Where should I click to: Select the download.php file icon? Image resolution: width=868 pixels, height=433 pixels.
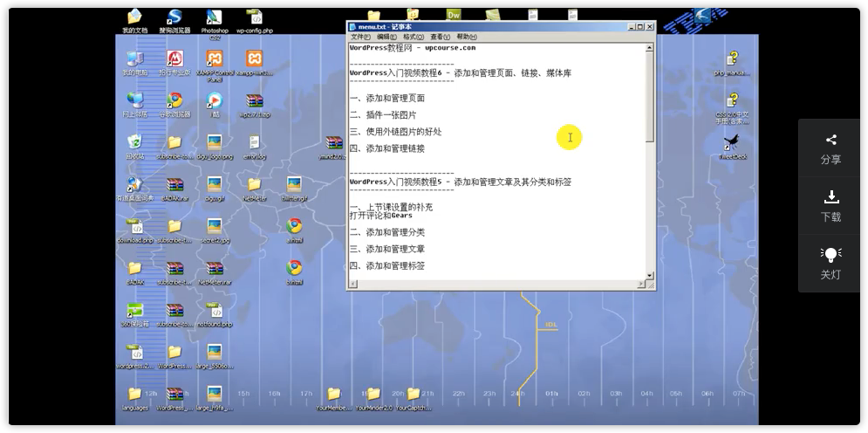pos(134,230)
